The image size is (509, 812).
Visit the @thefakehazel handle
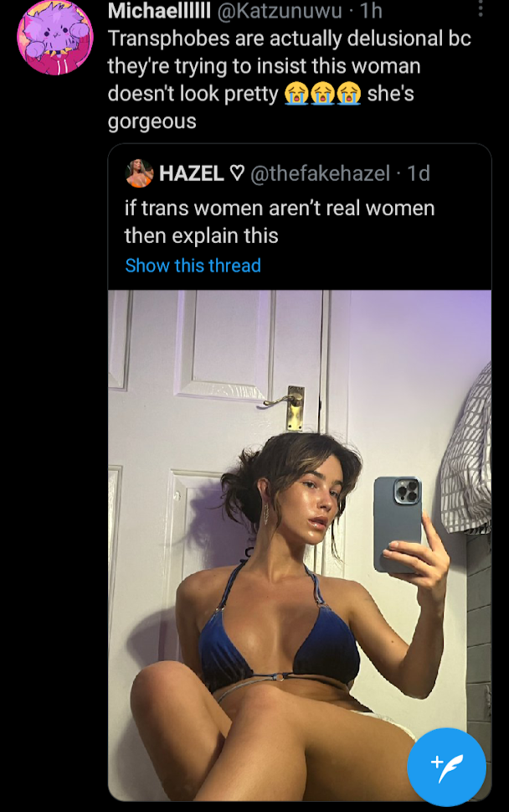320,173
